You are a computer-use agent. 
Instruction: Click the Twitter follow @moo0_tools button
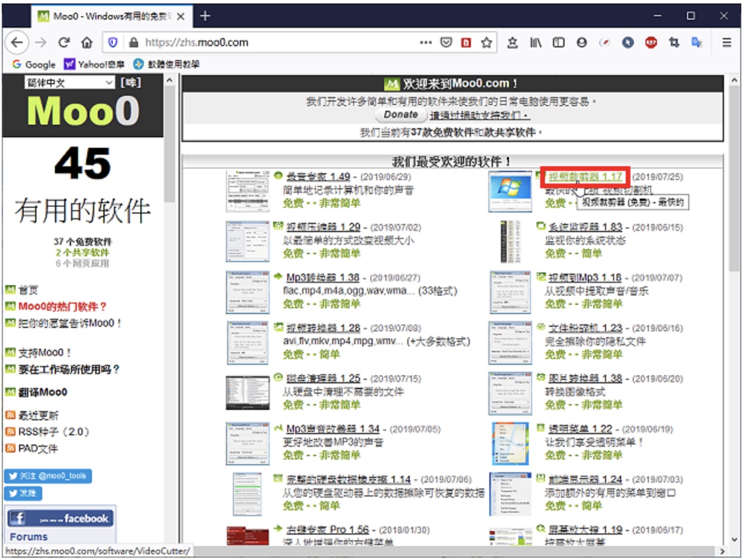pos(48,476)
